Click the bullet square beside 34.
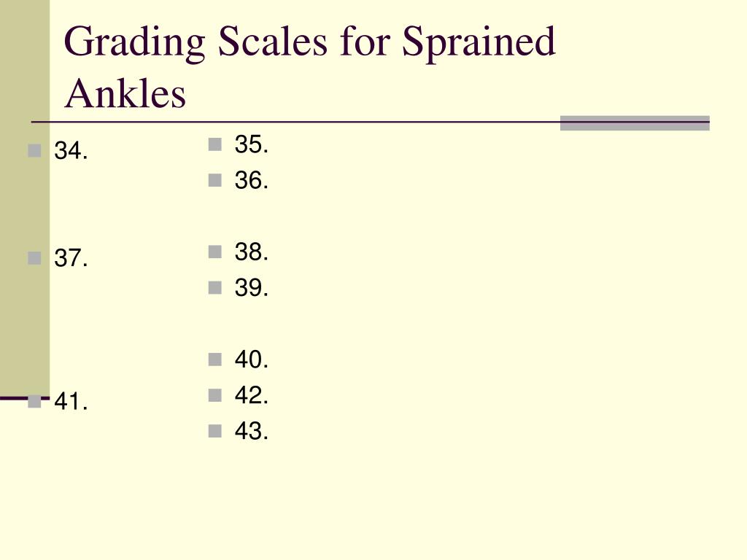The image size is (747, 560). coord(34,150)
